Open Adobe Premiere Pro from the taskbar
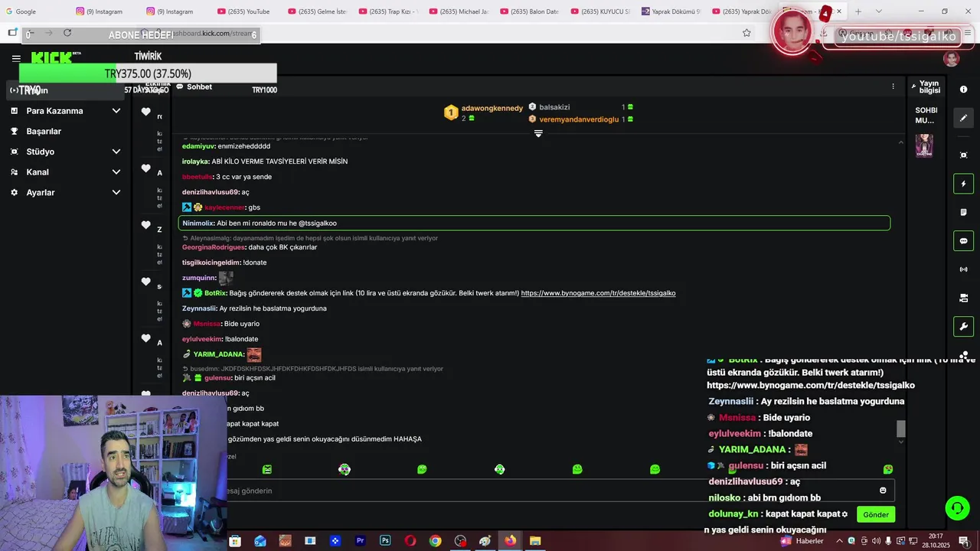980x551 pixels. (360, 541)
